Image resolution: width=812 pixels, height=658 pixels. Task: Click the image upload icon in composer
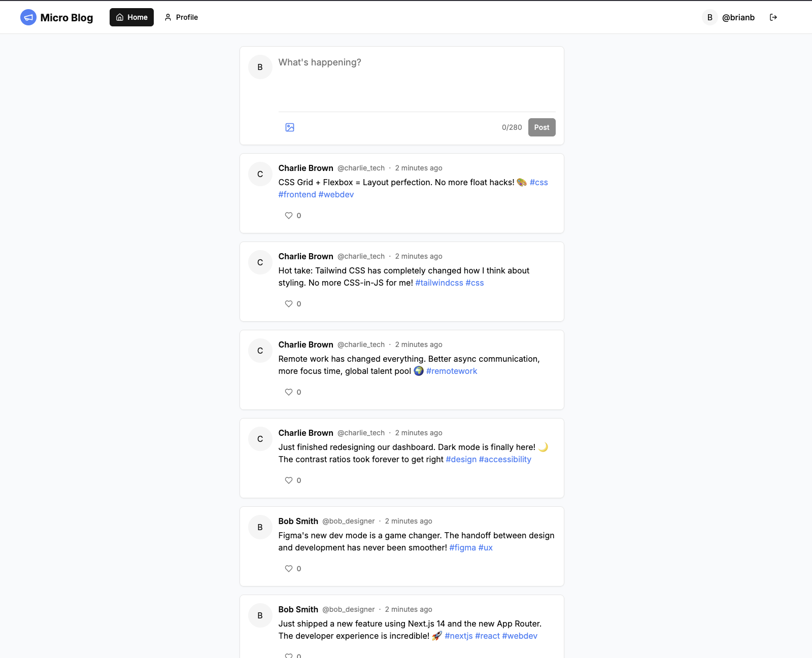[x=290, y=127]
